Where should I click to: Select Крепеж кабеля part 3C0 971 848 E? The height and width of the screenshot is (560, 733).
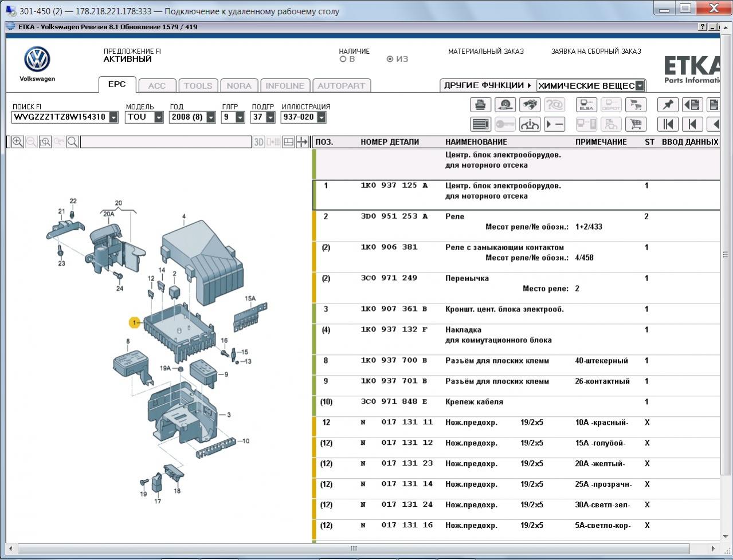[516, 407]
